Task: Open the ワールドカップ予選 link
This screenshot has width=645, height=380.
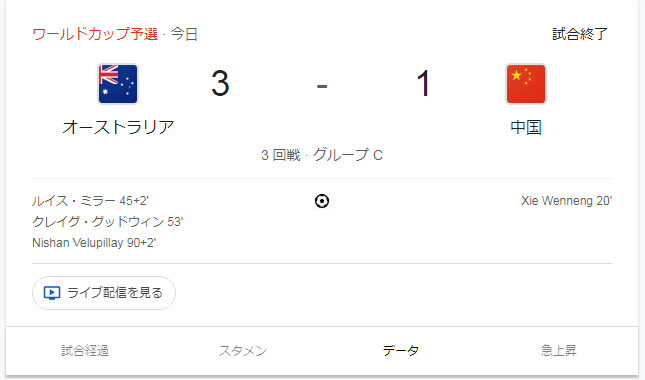Action: coord(95,34)
